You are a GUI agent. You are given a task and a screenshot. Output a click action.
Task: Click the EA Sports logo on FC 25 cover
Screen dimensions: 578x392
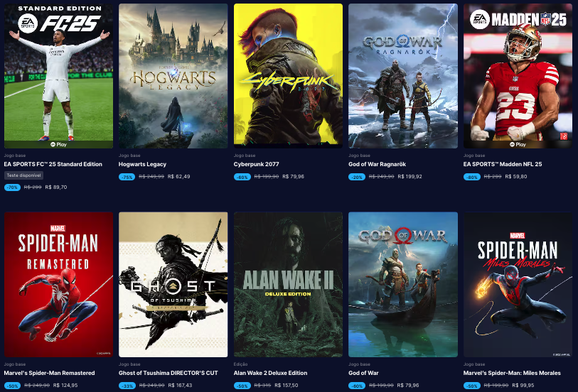coord(28,23)
